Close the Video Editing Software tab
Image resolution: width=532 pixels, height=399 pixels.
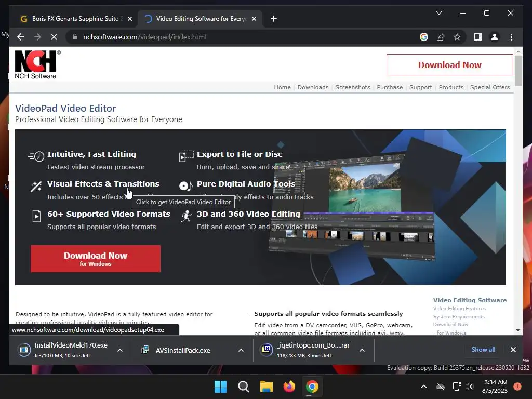coord(254,19)
